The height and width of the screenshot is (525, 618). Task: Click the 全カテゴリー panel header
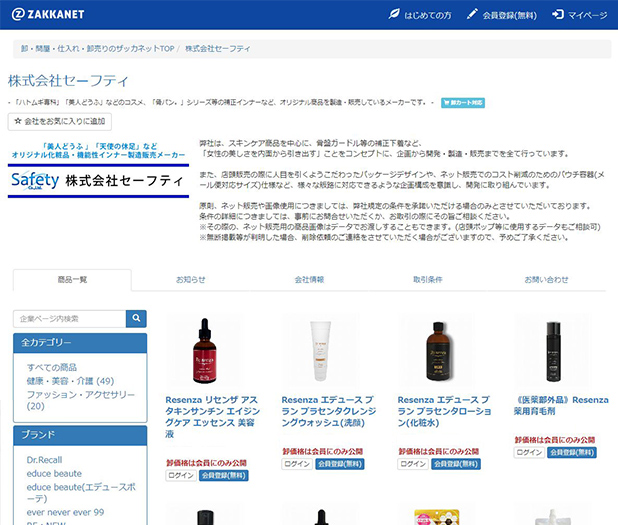pos(80,343)
